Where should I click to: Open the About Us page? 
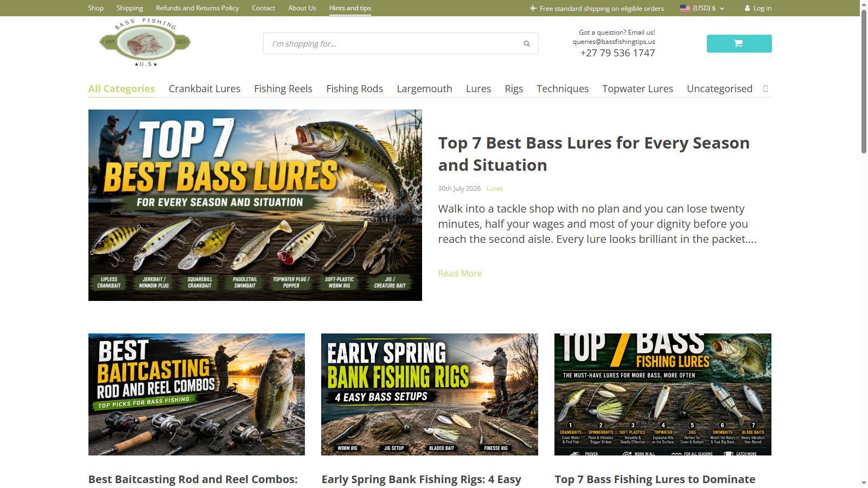coord(302,8)
